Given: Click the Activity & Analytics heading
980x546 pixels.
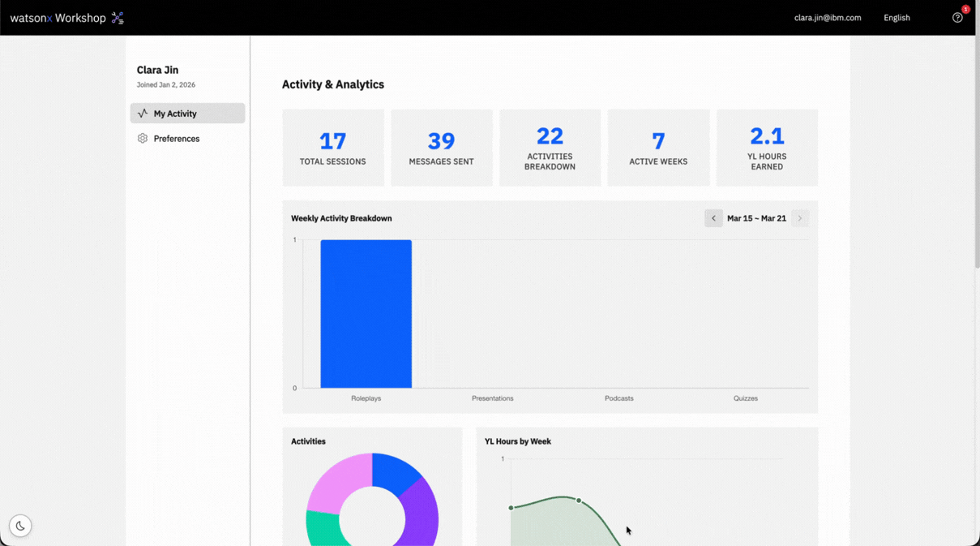Looking at the screenshot, I should pyautogui.click(x=333, y=84).
